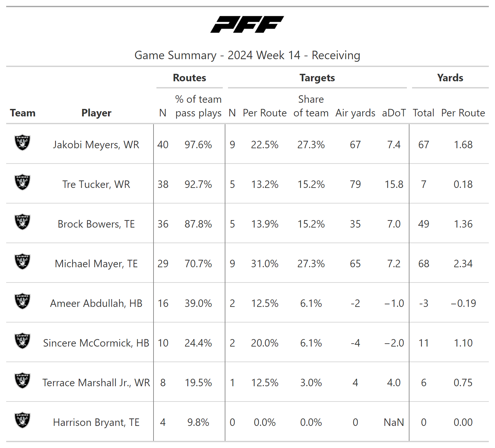Click the Game Summary title text
The height and width of the screenshot is (448, 495).
[247, 55]
